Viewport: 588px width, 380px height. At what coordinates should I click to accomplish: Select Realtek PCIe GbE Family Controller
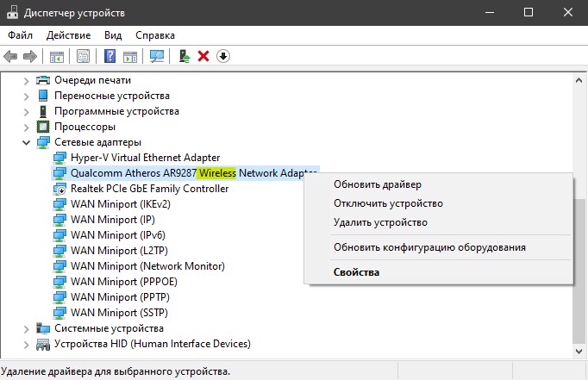150,189
